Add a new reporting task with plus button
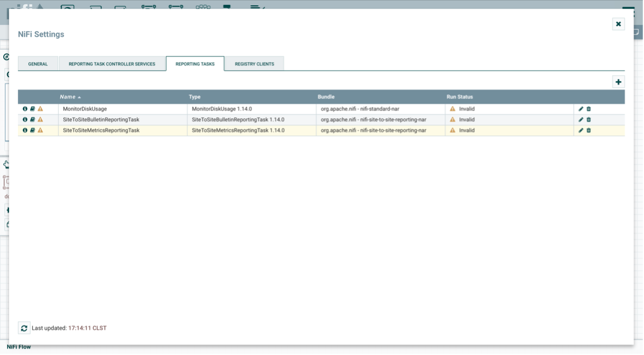644x355 pixels. tap(618, 82)
